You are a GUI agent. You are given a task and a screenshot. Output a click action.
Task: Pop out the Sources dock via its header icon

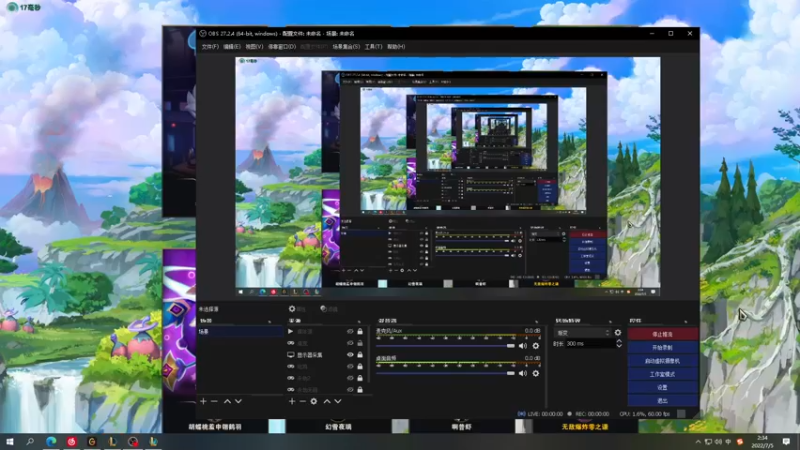359,321
